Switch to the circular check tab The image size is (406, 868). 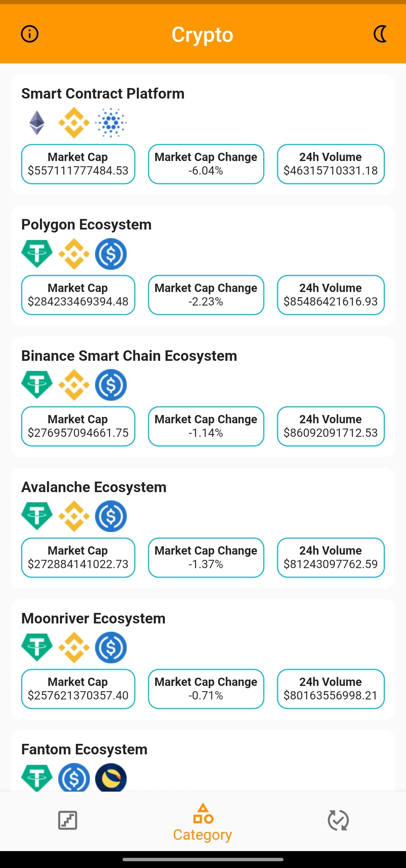[338, 820]
